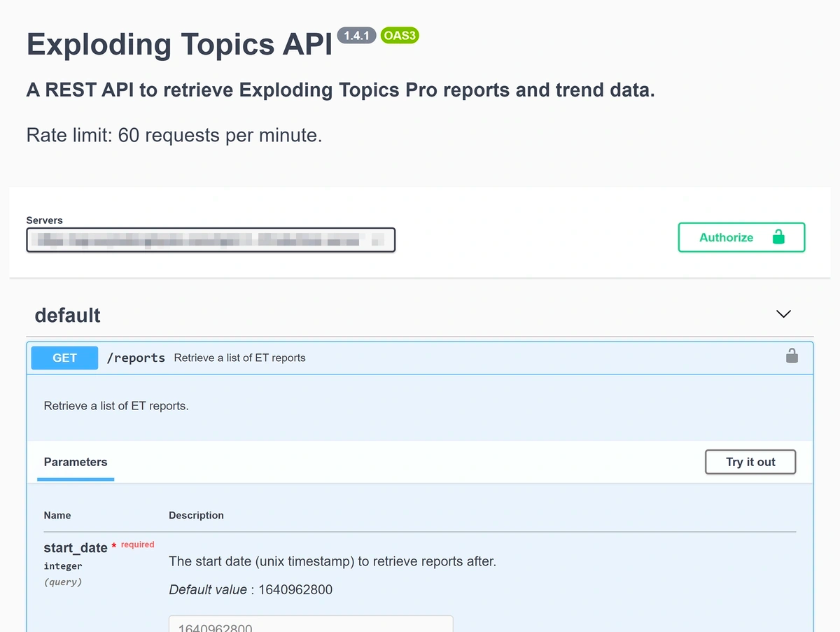Click the REST API subtitle heading
Viewport: 840px width, 632px height.
pyautogui.click(x=341, y=90)
